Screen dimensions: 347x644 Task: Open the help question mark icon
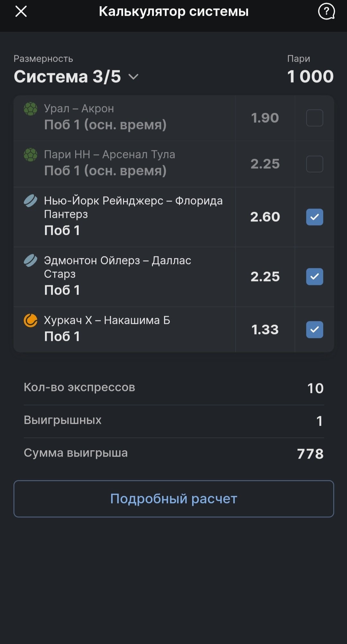pos(326,12)
